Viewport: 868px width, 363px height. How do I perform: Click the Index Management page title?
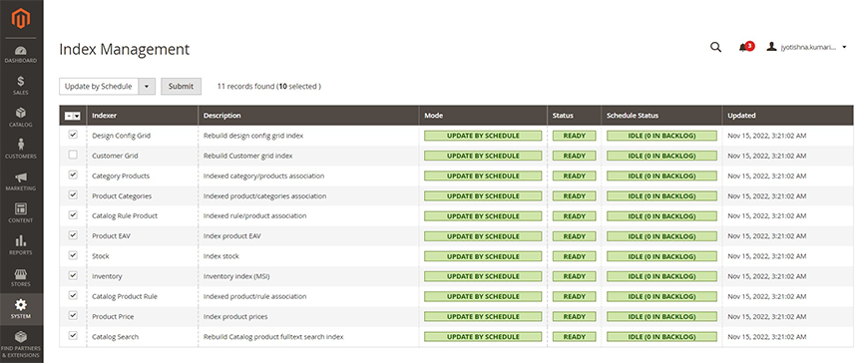(x=124, y=49)
